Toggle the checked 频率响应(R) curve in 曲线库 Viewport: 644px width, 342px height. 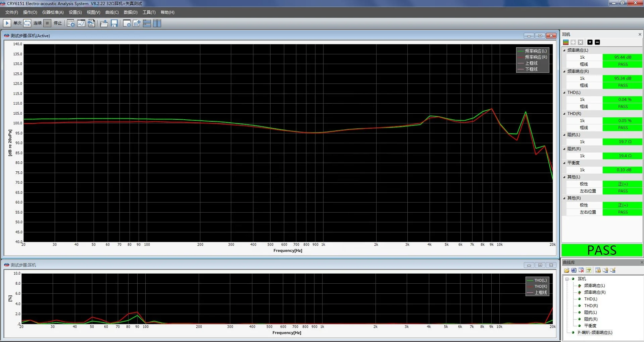(580, 292)
